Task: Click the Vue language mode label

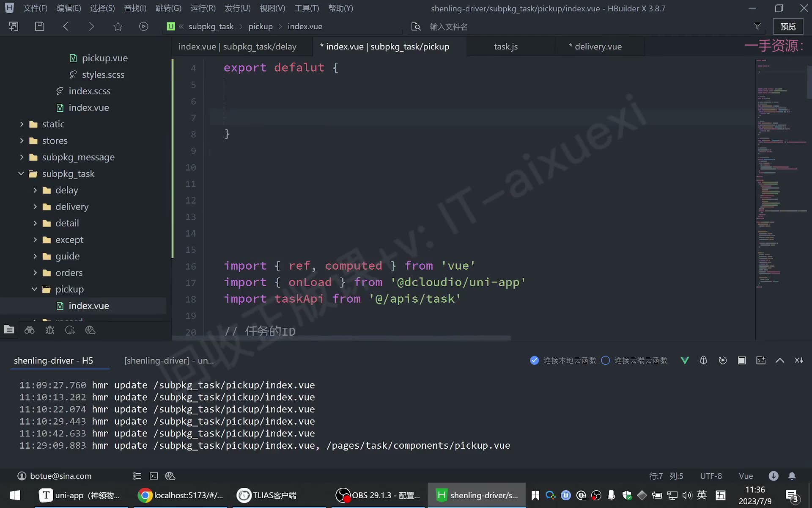Action: tap(746, 476)
